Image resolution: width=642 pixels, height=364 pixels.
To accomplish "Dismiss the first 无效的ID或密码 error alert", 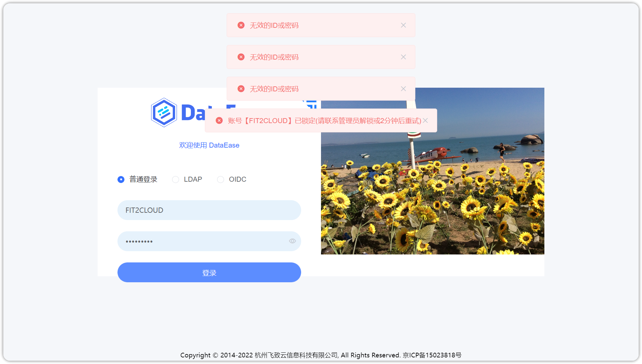I will click(x=403, y=25).
